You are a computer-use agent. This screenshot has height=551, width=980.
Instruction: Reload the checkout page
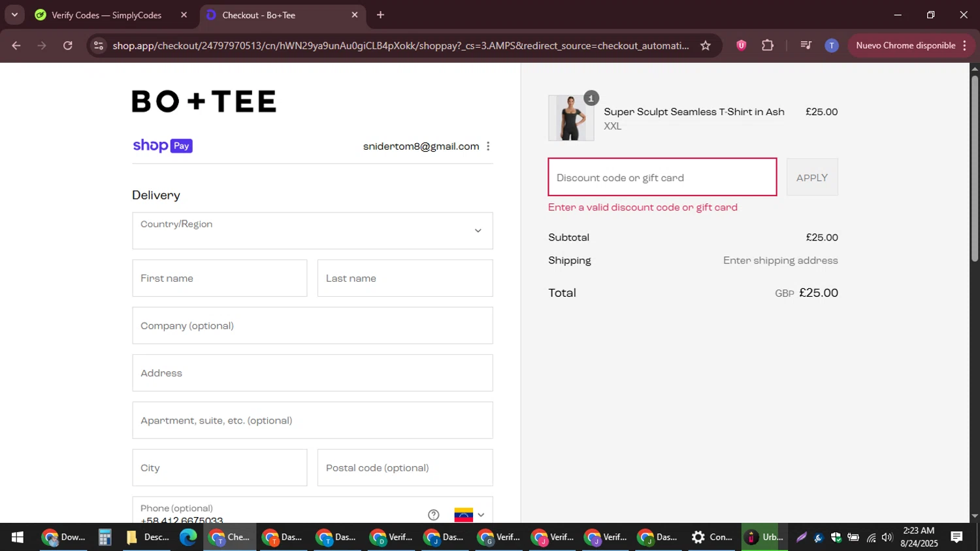click(x=67, y=46)
